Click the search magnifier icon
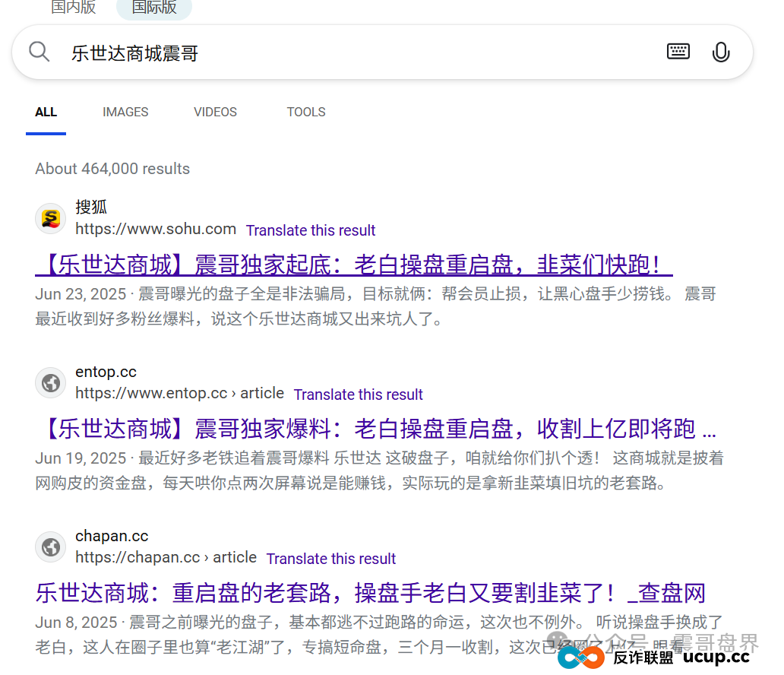The height and width of the screenshot is (675, 784). pyautogui.click(x=39, y=51)
